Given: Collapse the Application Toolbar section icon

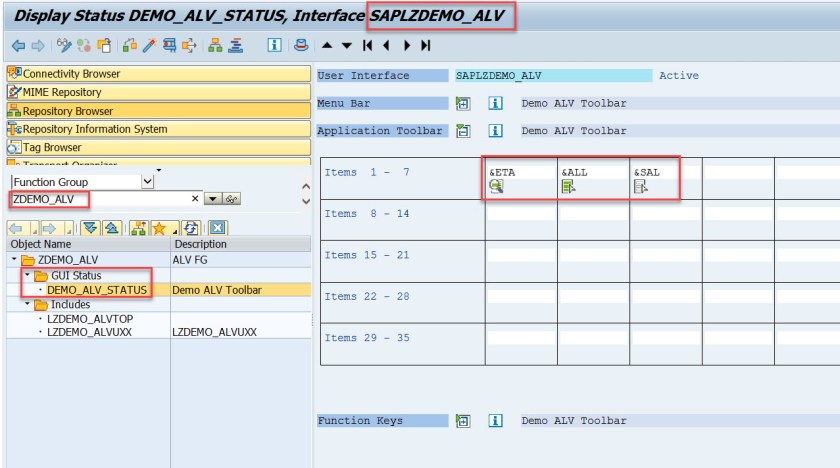Looking at the screenshot, I should click(463, 131).
